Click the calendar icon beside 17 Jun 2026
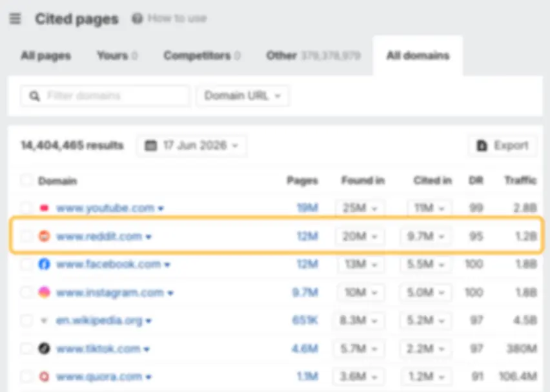Image resolution: width=550 pixels, height=392 pixels. [151, 145]
